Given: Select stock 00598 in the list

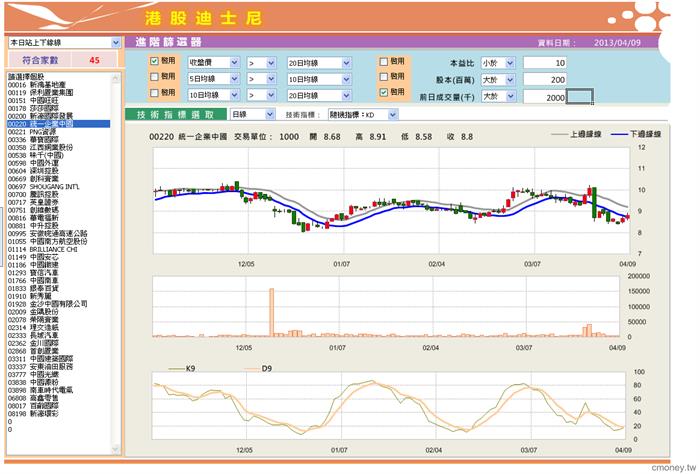Looking at the screenshot, I should [58, 163].
